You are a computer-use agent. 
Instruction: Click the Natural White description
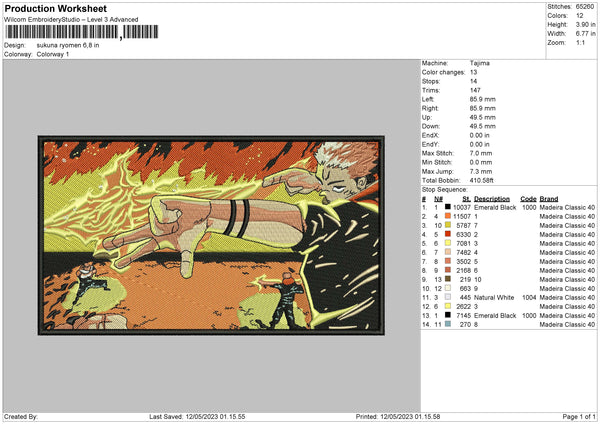coord(494,297)
